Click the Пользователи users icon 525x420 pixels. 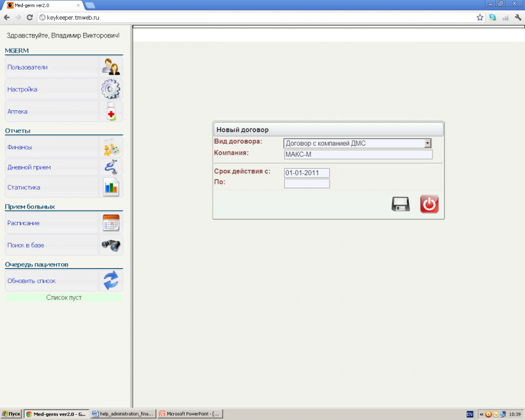point(110,67)
